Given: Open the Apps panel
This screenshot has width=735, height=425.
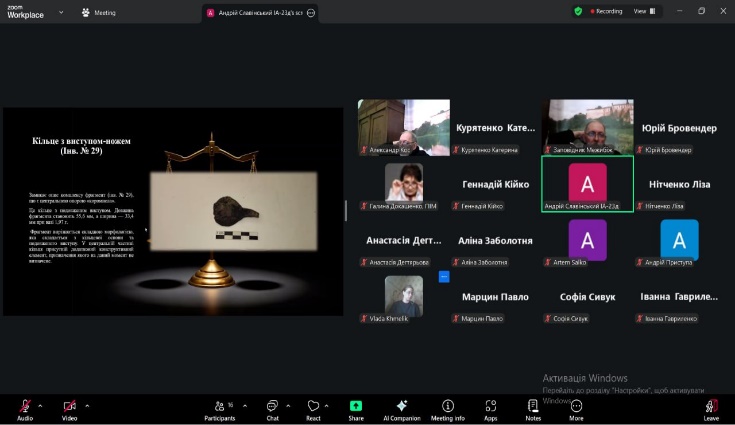Looking at the screenshot, I should (x=491, y=407).
